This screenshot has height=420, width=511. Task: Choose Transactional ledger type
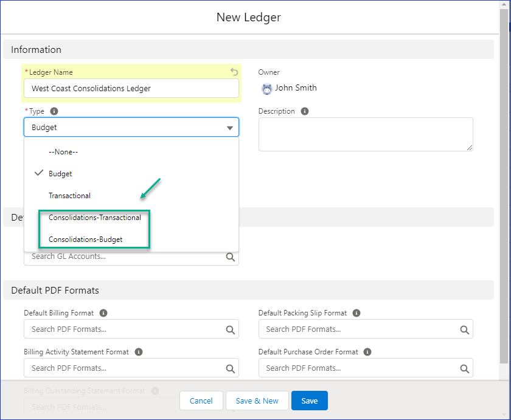pyautogui.click(x=131, y=195)
